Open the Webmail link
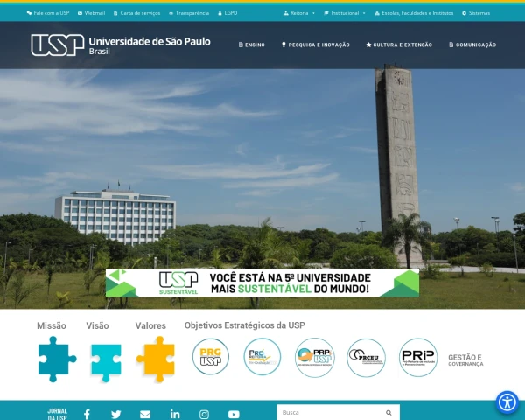 point(91,13)
